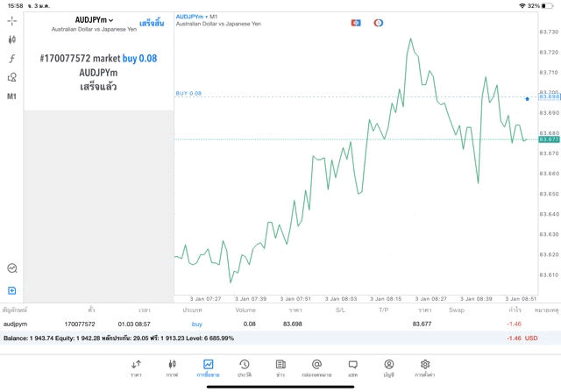Open the การซื้อขาย trade tab
561x392 pixels.
[208, 367]
